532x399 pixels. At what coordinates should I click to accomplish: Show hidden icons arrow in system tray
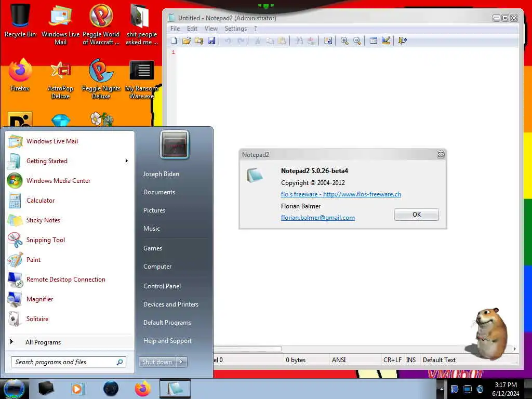[442, 389]
